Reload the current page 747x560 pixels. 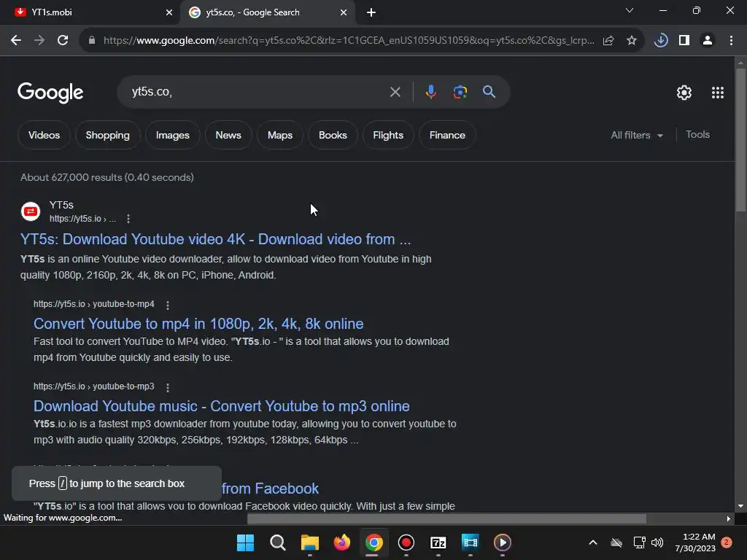63,41
